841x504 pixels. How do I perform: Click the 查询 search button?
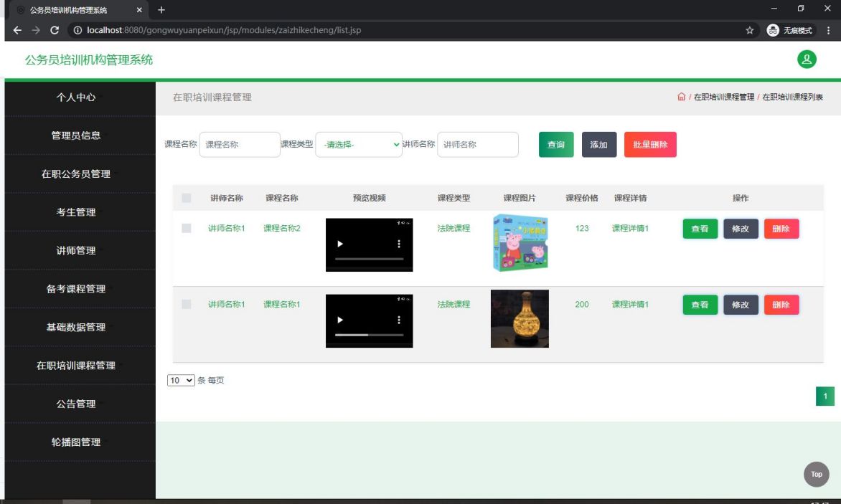coord(556,145)
